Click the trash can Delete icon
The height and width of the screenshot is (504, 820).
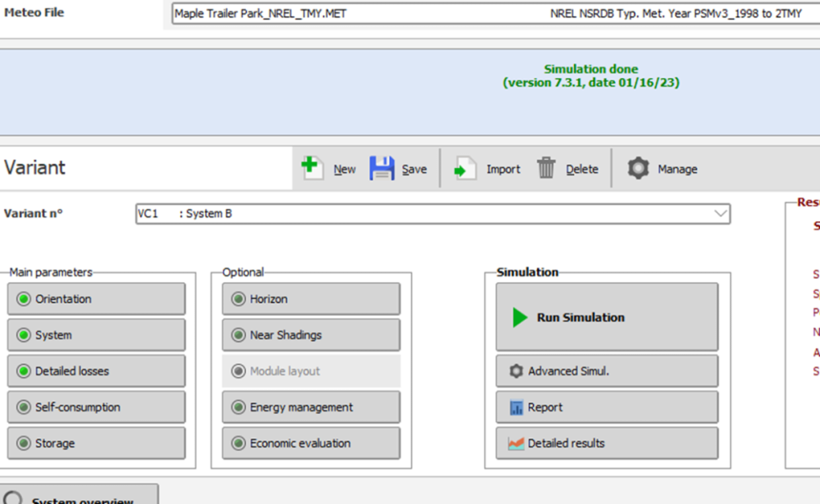(x=546, y=168)
